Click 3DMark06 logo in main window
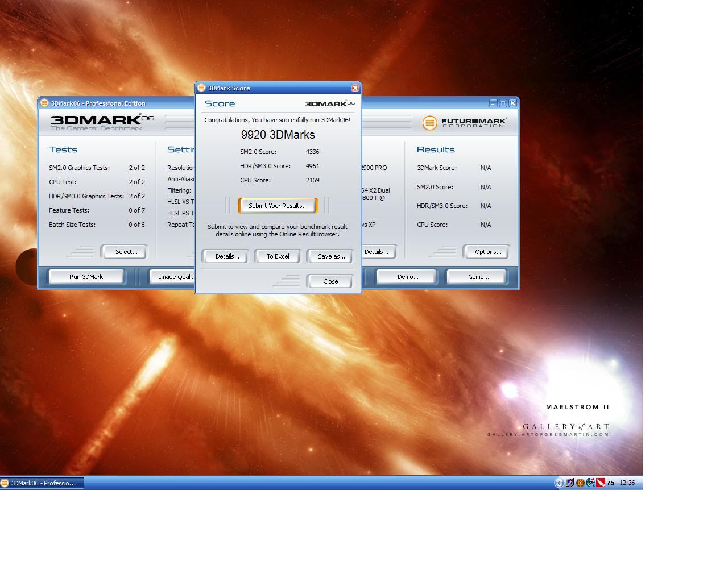This screenshot has width=728, height=582. click(x=102, y=122)
